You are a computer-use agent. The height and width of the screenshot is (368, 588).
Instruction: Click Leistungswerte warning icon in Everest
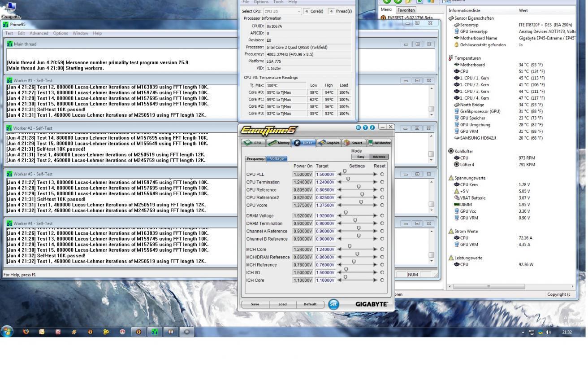coord(451,258)
